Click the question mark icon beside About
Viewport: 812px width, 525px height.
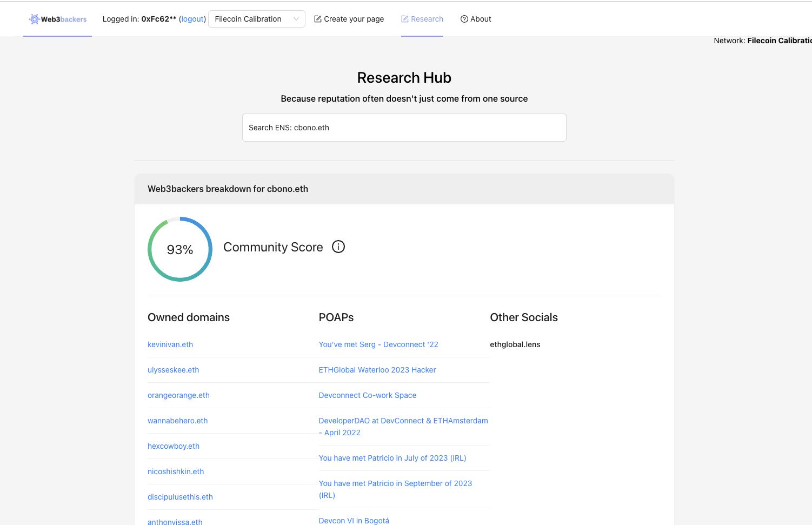click(x=464, y=19)
